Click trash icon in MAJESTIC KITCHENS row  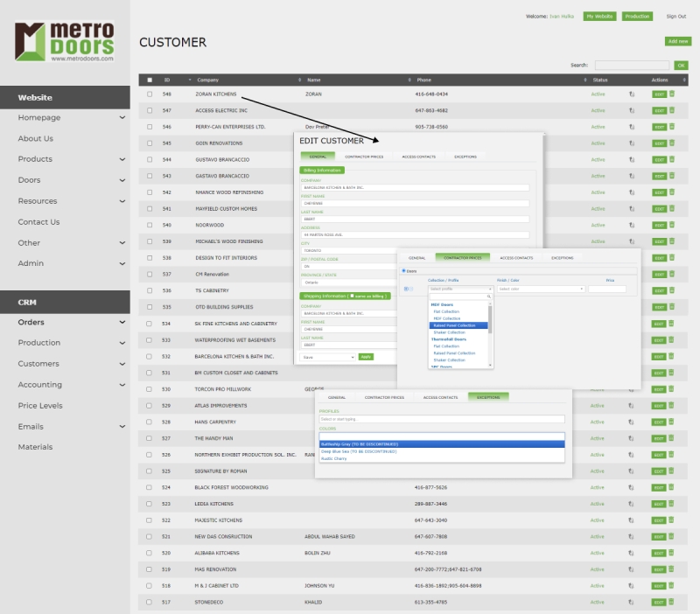tap(672, 520)
